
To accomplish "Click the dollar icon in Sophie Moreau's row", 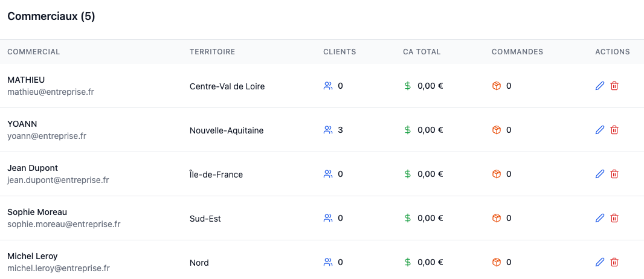I will [408, 218].
